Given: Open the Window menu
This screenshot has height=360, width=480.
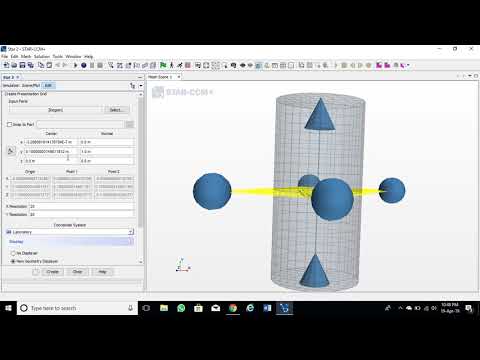Looking at the screenshot, I should pos(73,57).
